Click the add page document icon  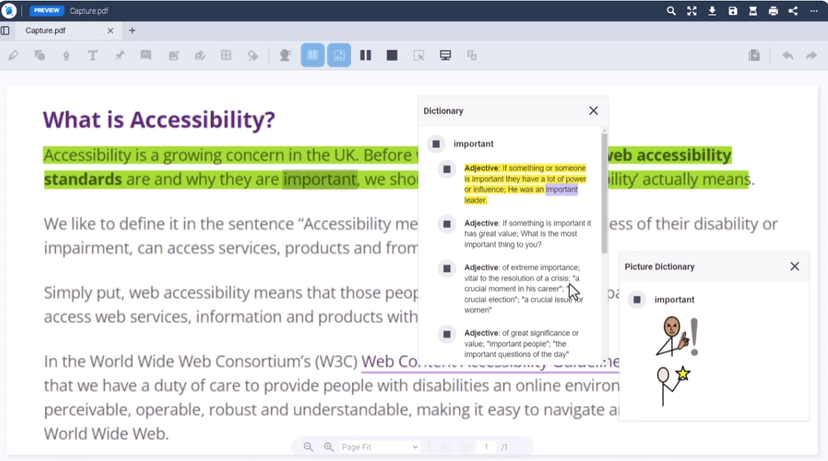pyautogui.click(x=754, y=55)
